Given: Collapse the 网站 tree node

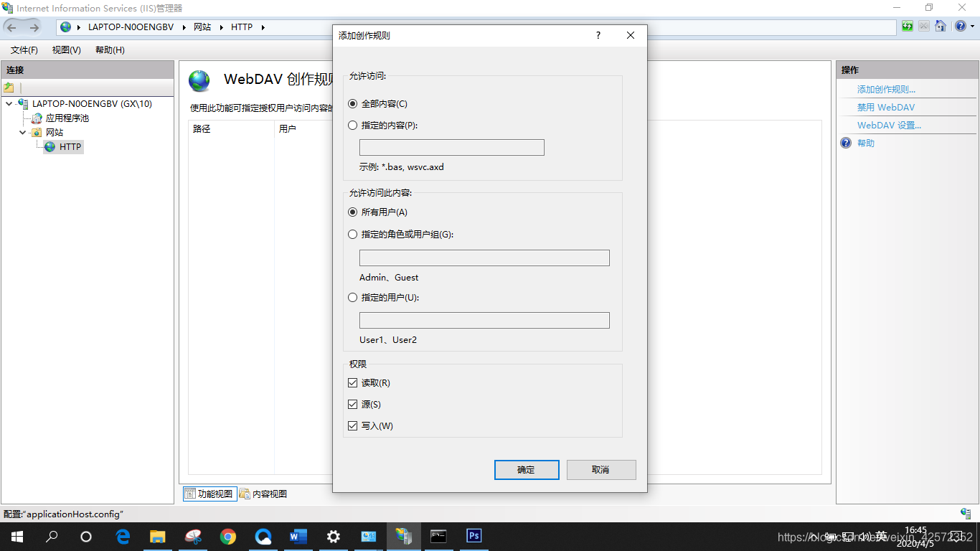Looking at the screenshot, I should [23, 133].
